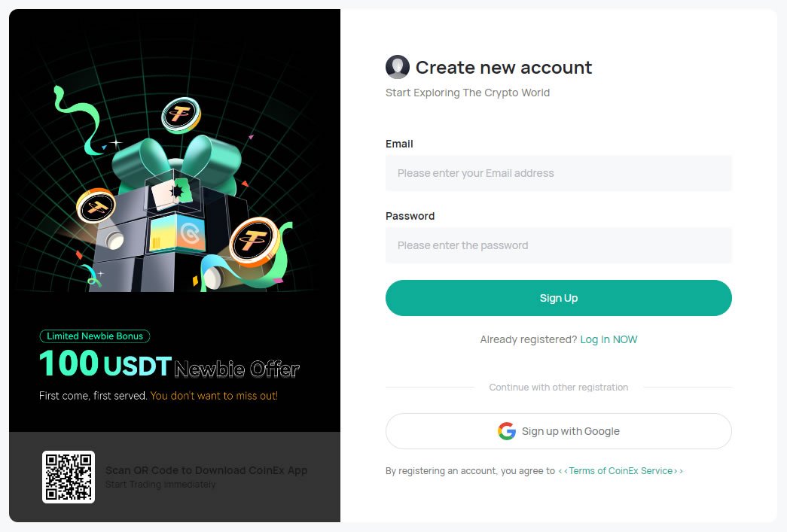Click the QR code to download CoinEx app

(x=68, y=476)
